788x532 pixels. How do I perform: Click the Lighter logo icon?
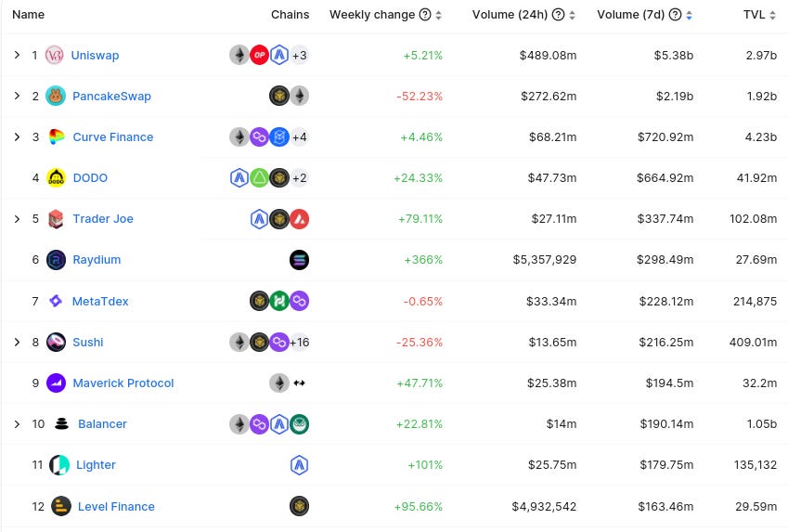click(59, 465)
